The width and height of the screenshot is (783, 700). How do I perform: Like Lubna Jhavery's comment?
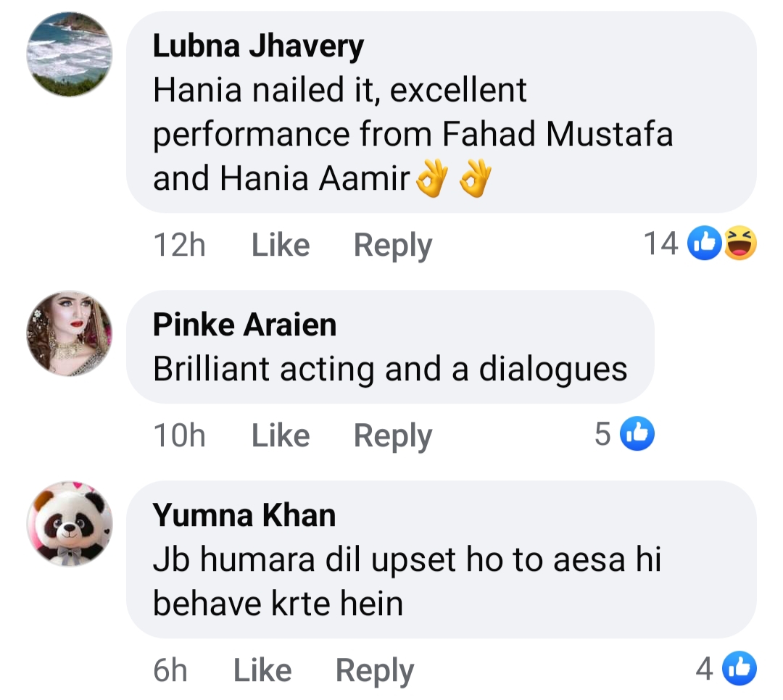tap(280, 246)
